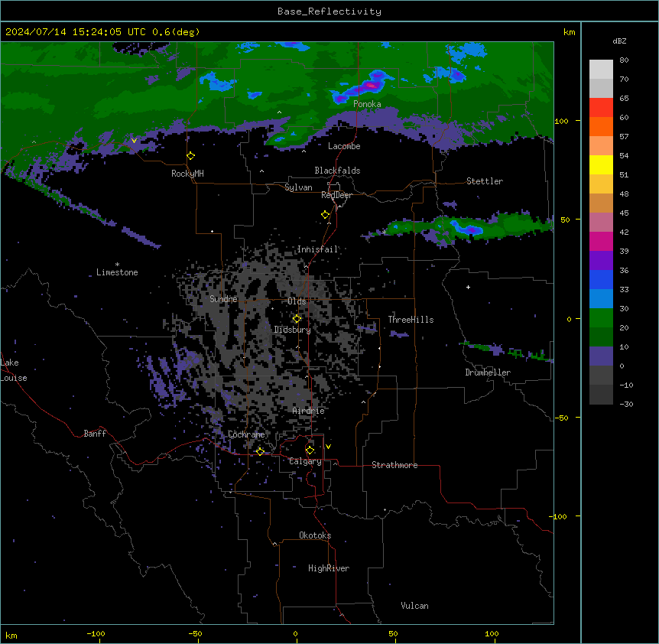This screenshot has height=644, width=659.
Task: Click the Lake Louise label
Action: point(14,370)
